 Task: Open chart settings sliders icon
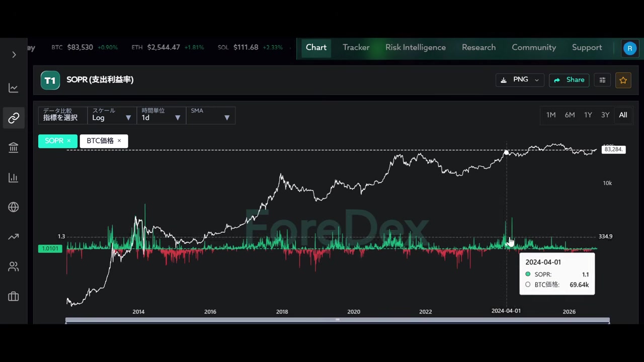(602, 80)
